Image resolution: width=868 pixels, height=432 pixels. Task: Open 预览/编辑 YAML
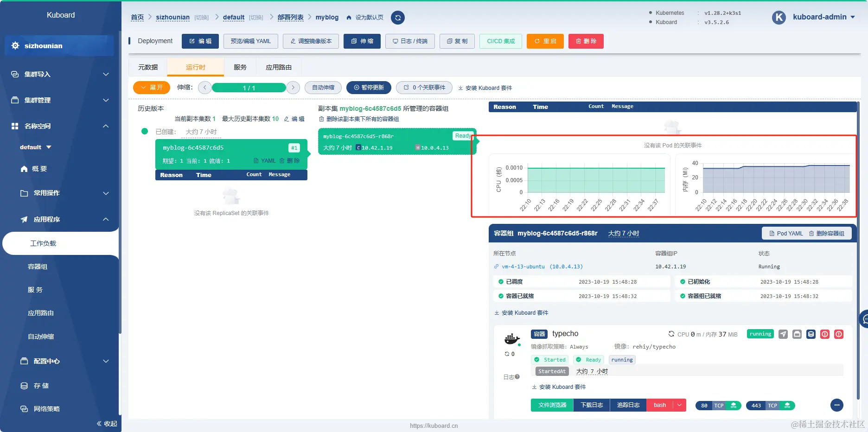[251, 41]
